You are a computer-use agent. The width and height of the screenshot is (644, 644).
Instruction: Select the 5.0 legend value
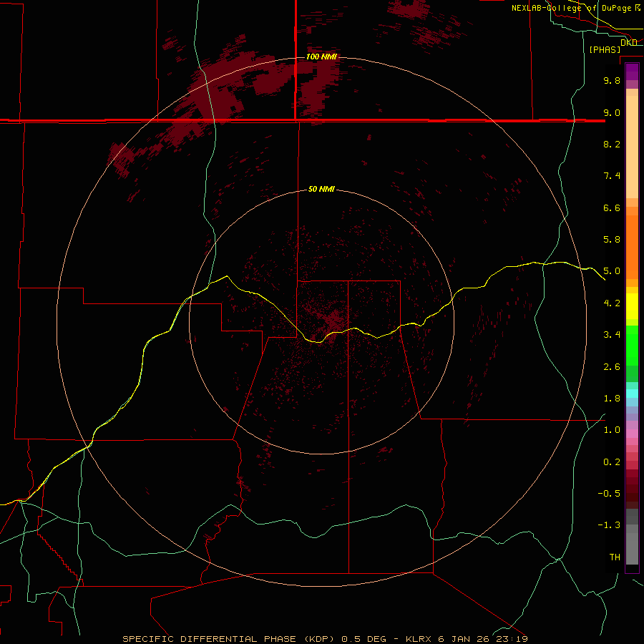click(x=612, y=271)
